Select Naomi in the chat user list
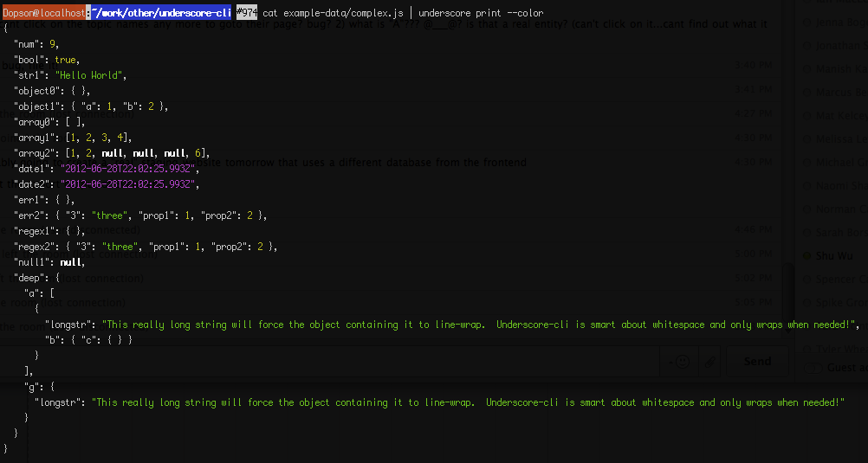Image resolution: width=868 pixels, height=463 pixels. 841,185
